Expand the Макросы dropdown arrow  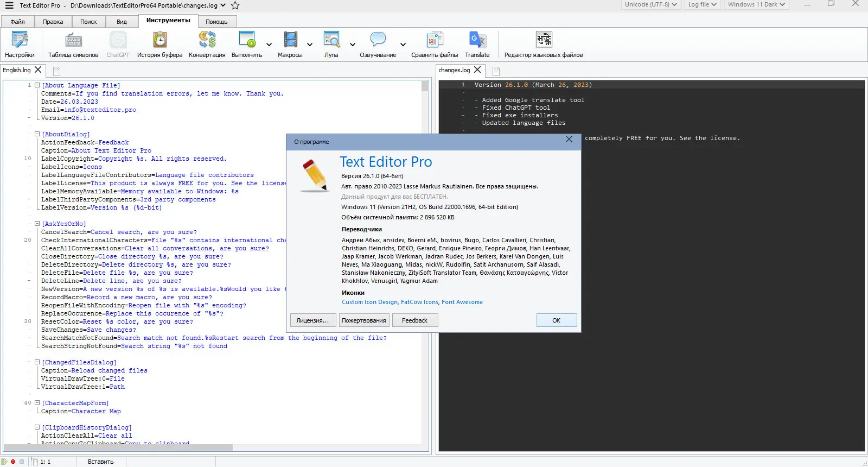pyautogui.click(x=310, y=45)
